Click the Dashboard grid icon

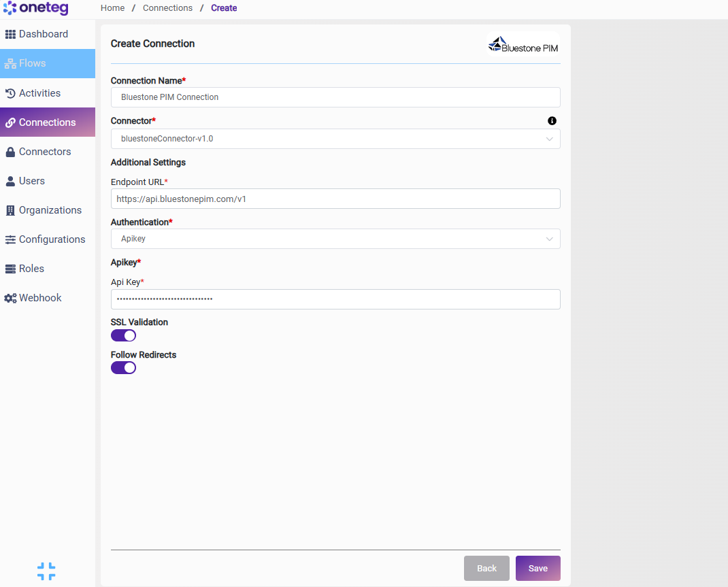pyautogui.click(x=10, y=34)
